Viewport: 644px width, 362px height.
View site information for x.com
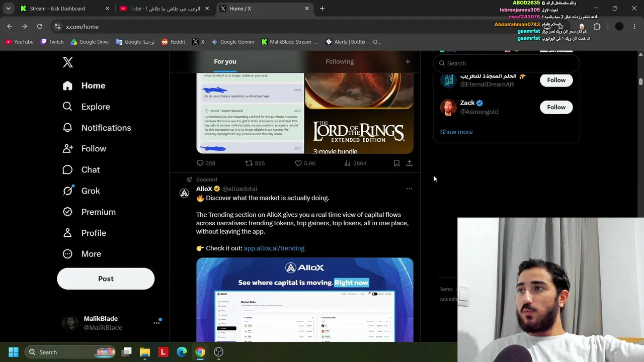(57, 27)
